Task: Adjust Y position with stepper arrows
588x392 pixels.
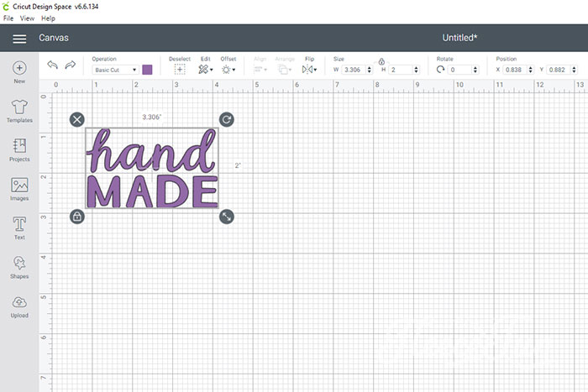Action: [x=574, y=70]
